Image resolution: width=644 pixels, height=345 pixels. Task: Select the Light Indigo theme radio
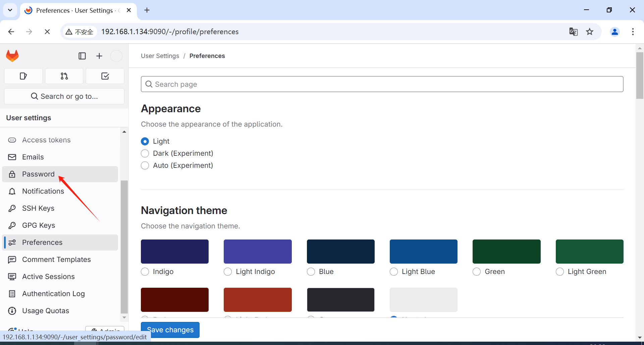pos(228,272)
